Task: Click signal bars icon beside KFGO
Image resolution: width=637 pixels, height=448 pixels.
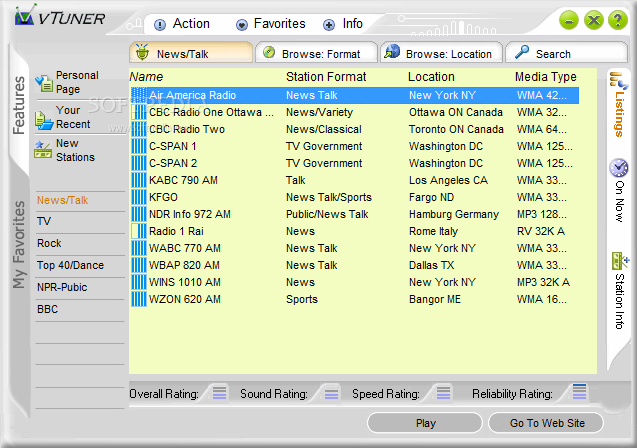Action: pyautogui.click(x=139, y=197)
